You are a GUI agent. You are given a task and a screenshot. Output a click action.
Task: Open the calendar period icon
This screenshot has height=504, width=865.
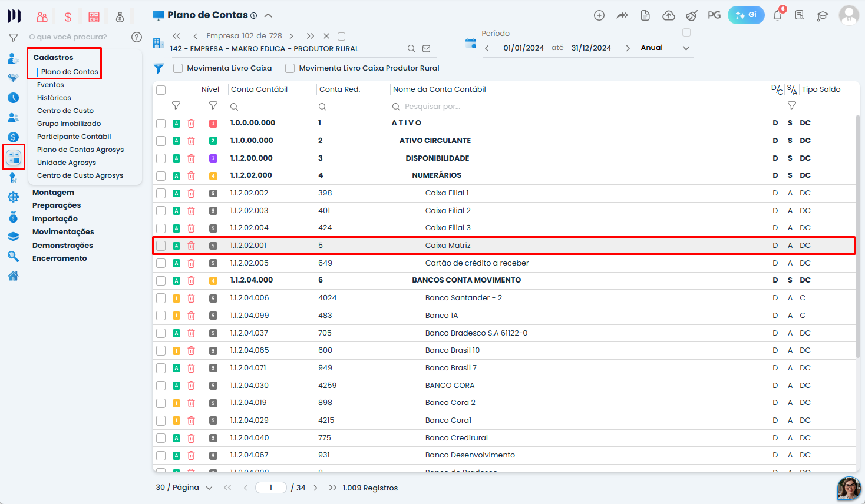(x=470, y=43)
